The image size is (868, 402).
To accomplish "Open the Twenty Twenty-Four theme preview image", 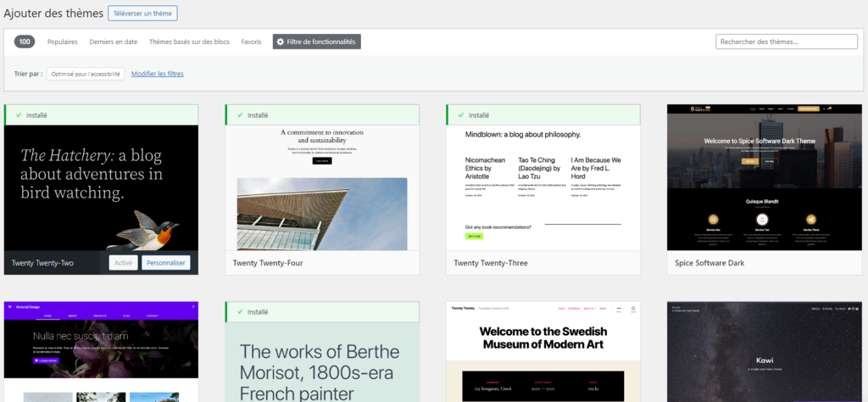I will [x=322, y=187].
